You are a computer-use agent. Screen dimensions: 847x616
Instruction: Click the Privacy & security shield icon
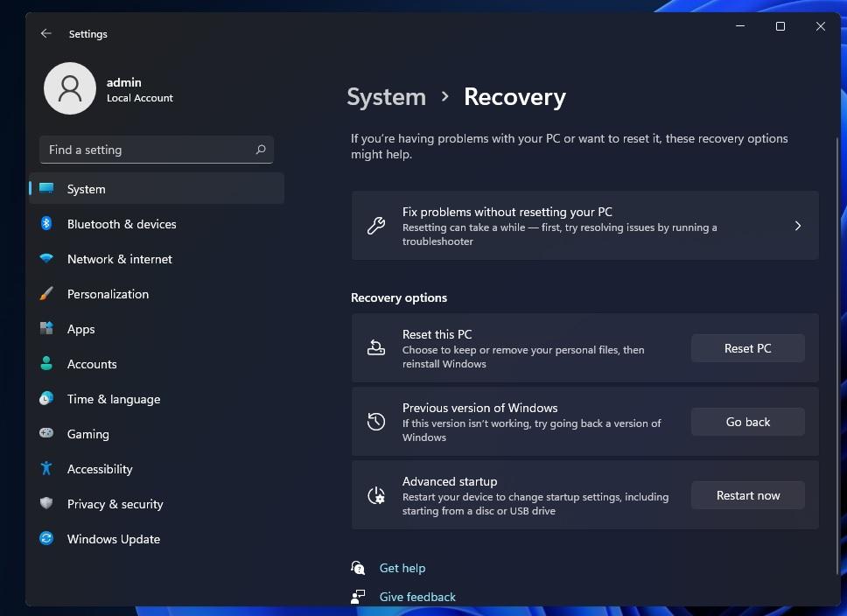(46, 504)
